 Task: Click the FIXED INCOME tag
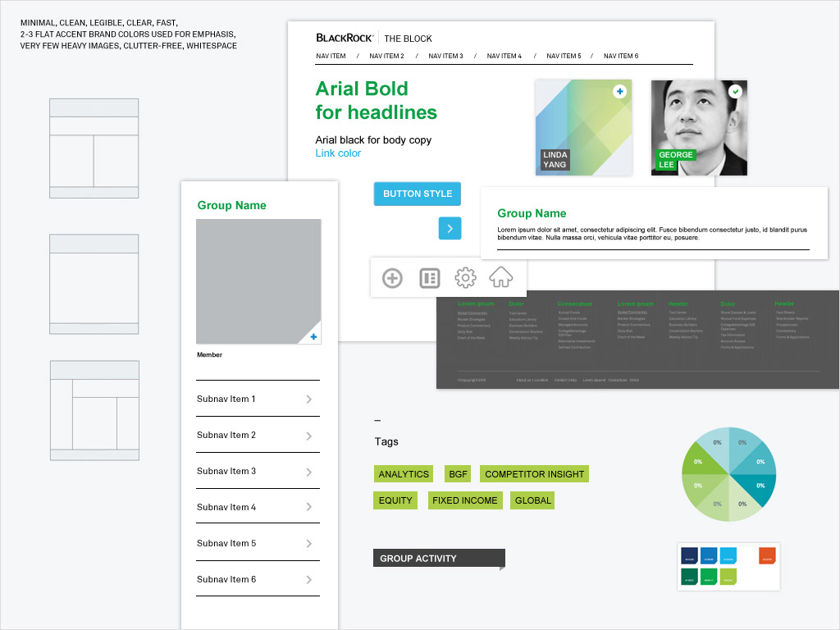click(464, 500)
